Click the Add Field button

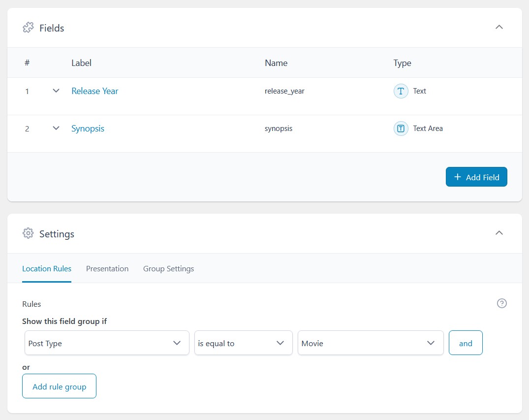click(x=476, y=177)
